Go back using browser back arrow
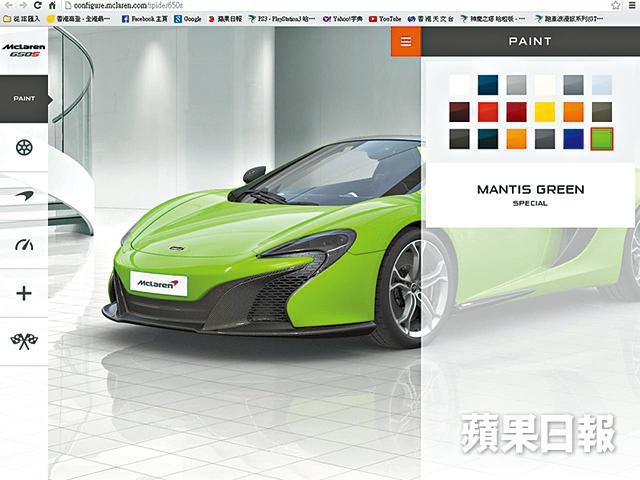 (9, 5)
